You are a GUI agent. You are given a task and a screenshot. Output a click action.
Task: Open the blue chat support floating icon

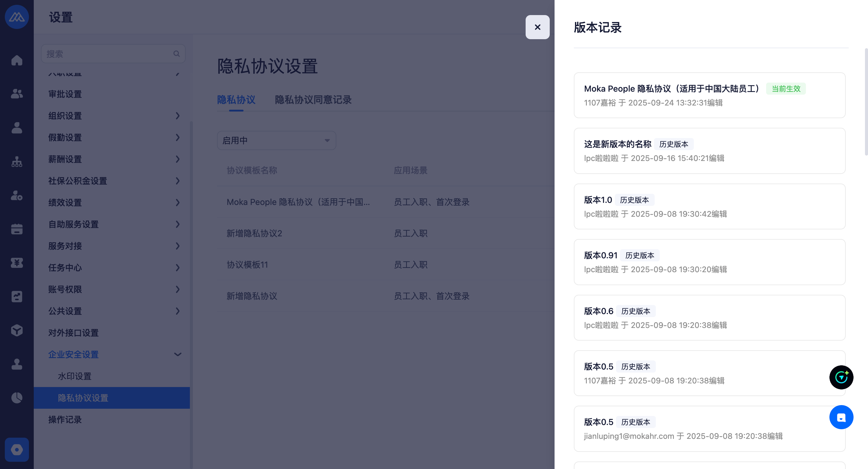[841, 417]
